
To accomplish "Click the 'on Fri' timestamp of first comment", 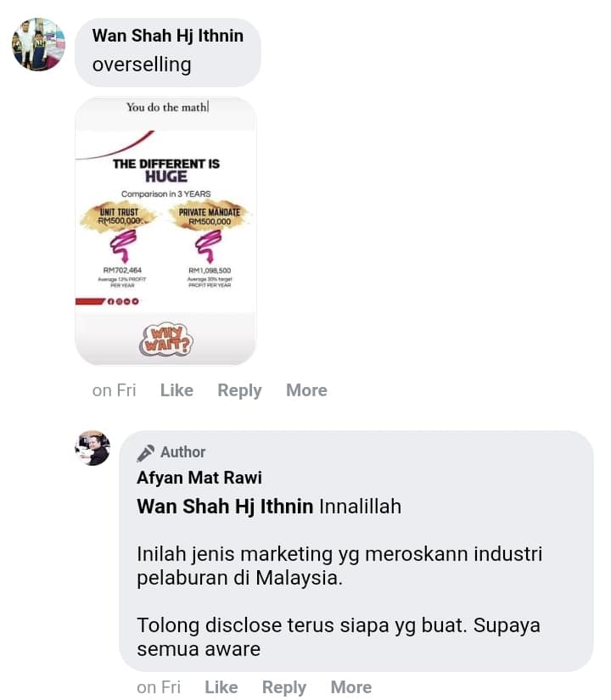I will [x=114, y=390].
